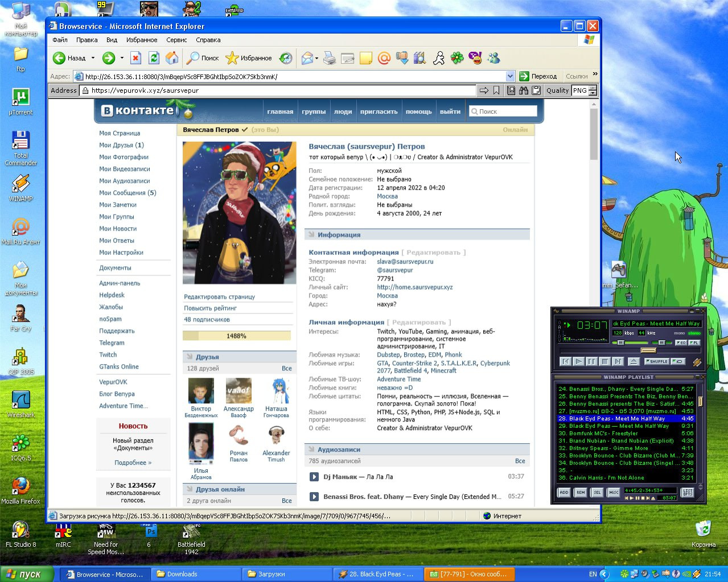Open Winamp playlist REM menu
Image resolution: width=728 pixels, height=582 pixels.
(580, 493)
